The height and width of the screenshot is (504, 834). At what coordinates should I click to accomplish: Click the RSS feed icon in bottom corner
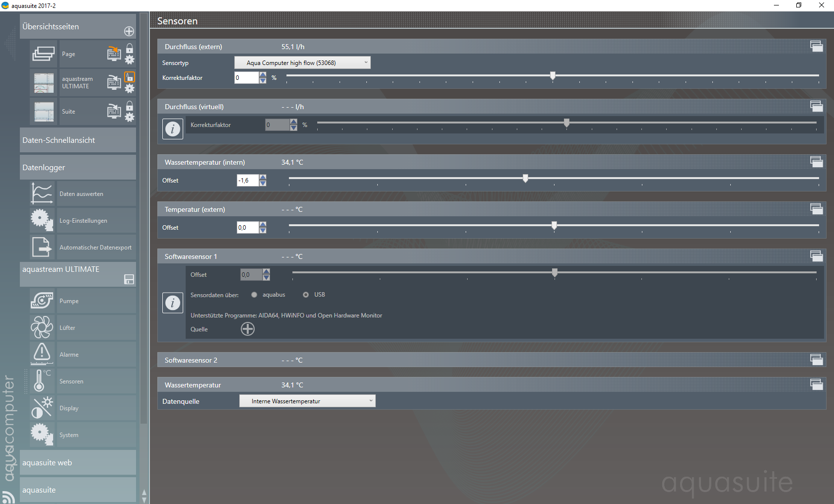coord(8,497)
